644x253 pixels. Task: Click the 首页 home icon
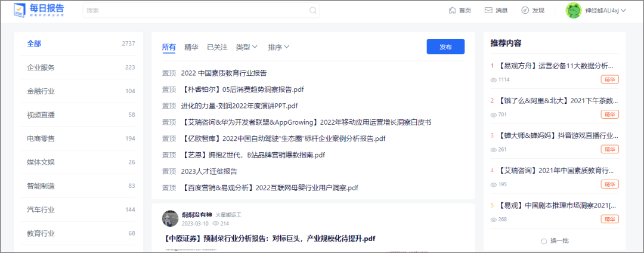[x=452, y=10]
